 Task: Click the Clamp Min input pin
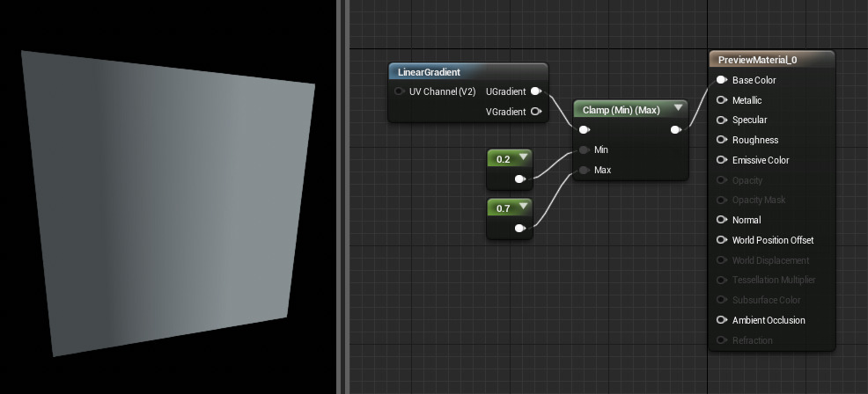584,150
